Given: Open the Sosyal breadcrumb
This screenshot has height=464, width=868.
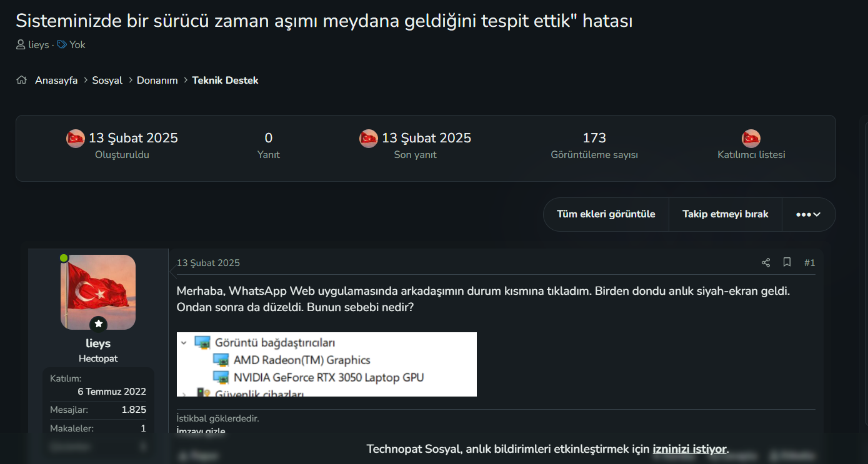Looking at the screenshot, I should click(x=107, y=81).
